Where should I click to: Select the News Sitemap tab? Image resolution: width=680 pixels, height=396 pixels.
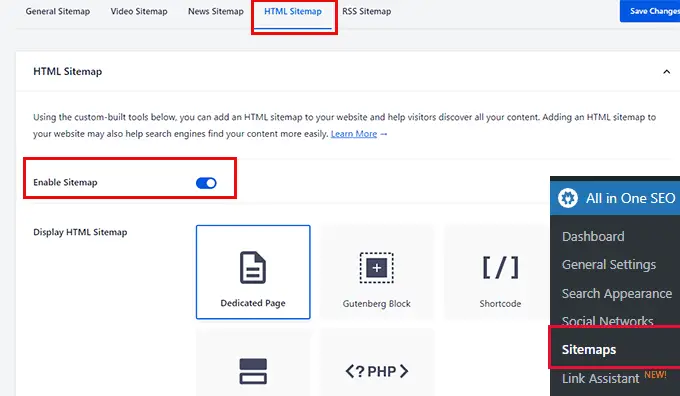pyautogui.click(x=216, y=11)
